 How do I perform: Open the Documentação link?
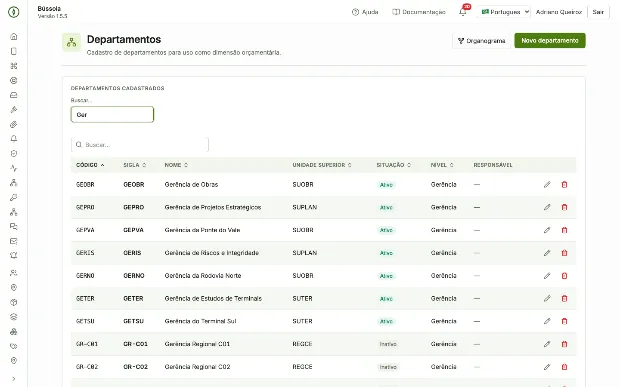coord(419,12)
